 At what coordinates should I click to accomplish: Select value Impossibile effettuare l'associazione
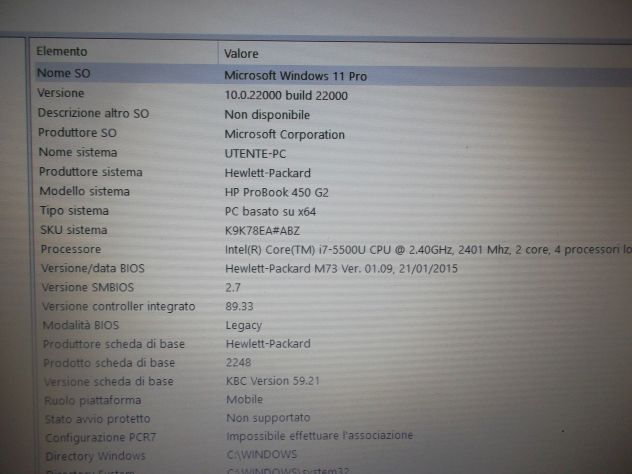[320, 436]
